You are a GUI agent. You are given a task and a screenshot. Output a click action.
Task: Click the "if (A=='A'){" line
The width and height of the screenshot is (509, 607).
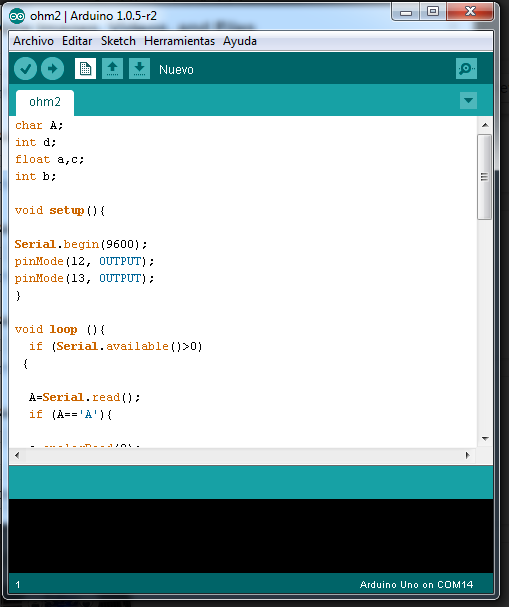(x=70, y=415)
